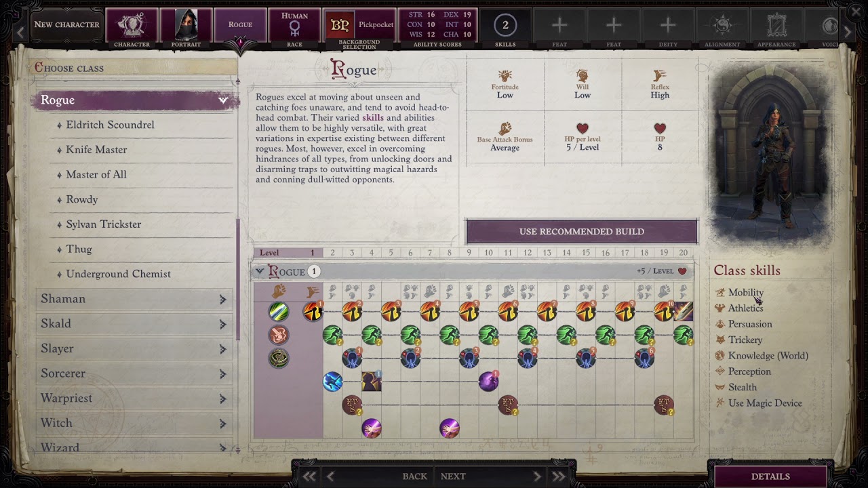Expand the Skald class entry

134,324
